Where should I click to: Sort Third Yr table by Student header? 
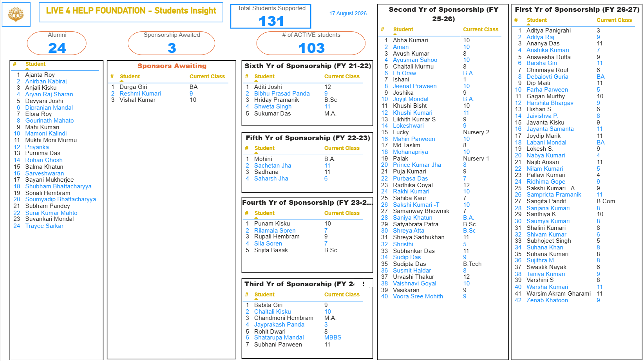(x=264, y=294)
